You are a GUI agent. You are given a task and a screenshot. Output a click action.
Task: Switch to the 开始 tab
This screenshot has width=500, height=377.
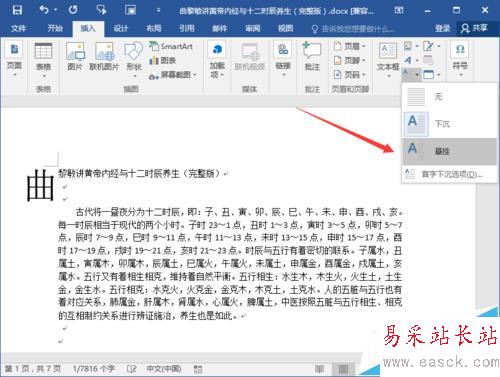click(55, 28)
